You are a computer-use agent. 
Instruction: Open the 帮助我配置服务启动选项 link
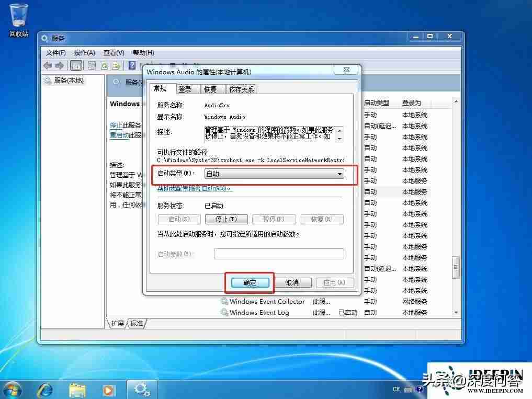tap(195, 188)
